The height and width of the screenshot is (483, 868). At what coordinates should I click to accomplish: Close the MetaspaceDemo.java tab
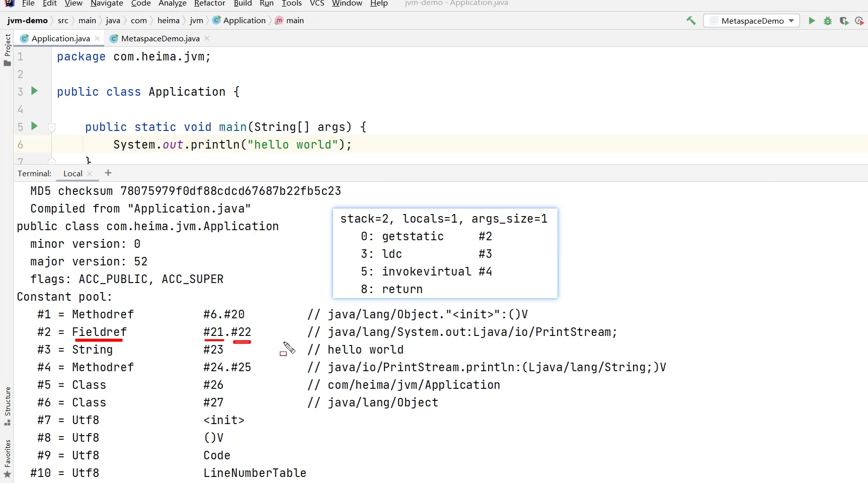(x=207, y=38)
